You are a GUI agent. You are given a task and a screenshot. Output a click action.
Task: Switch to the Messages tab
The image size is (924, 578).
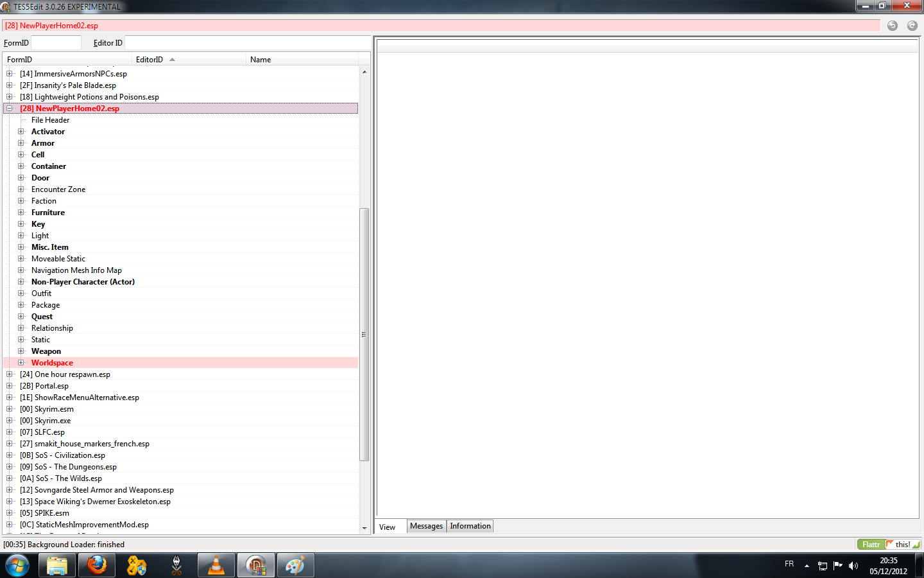tap(426, 526)
